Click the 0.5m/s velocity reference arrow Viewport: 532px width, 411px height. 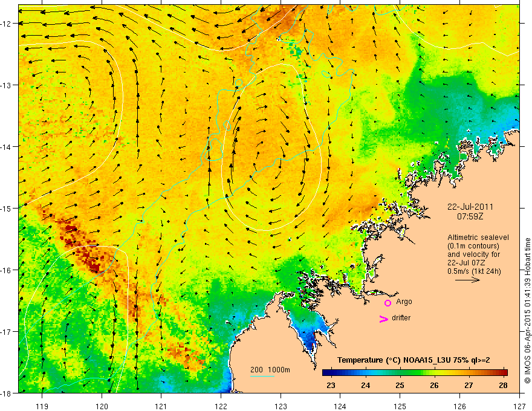467,280
